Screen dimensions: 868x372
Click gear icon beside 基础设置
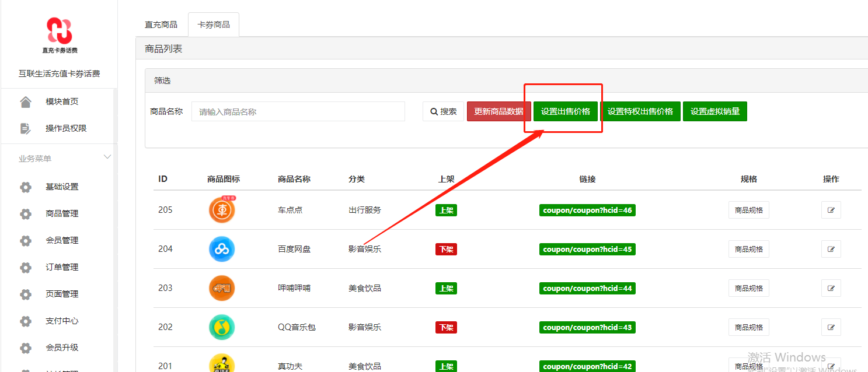[x=25, y=187]
